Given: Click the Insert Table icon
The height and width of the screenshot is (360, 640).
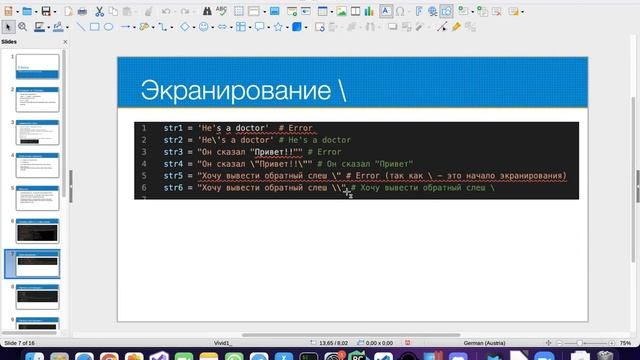Looking at the screenshot, I should point(322,11).
